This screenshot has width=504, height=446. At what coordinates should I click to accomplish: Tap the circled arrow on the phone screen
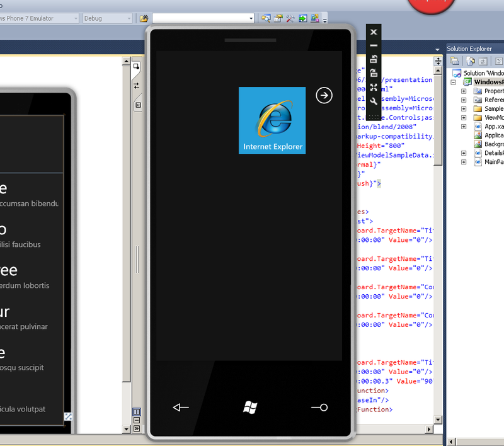click(x=324, y=95)
